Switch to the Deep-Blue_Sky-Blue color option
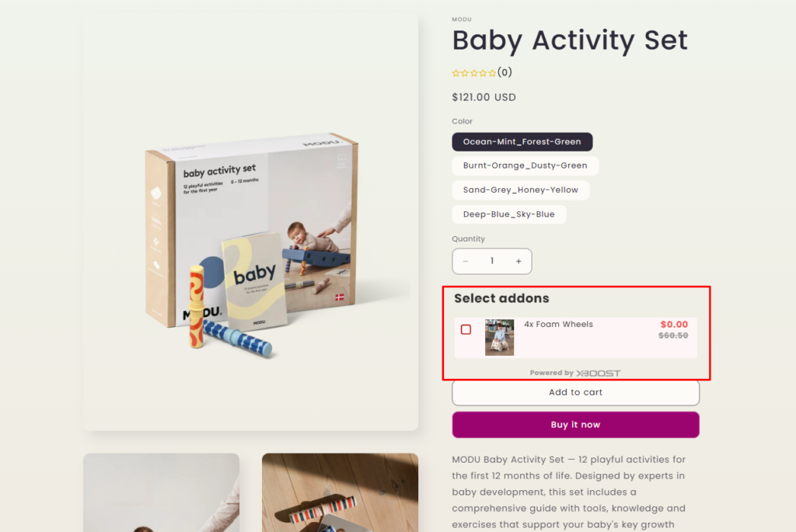 pyautogui.click(x=508, y=214)
